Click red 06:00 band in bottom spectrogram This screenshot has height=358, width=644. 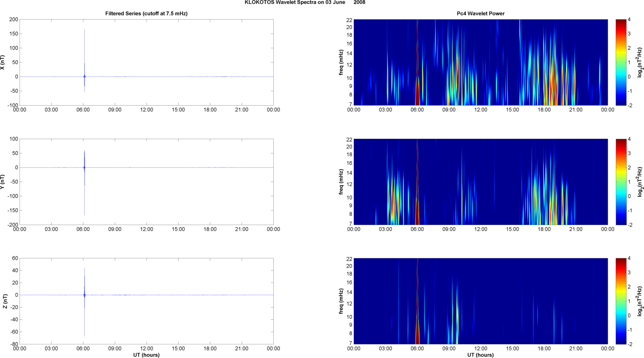[417, 328]
